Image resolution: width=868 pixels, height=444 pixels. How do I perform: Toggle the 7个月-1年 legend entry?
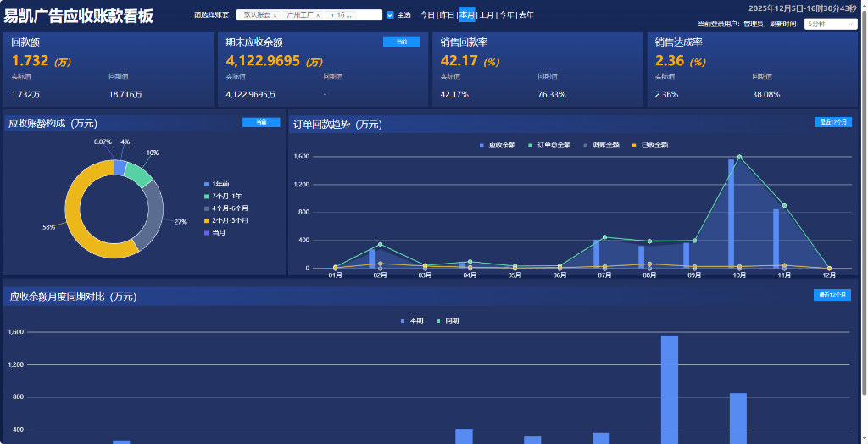coord(223,196)
